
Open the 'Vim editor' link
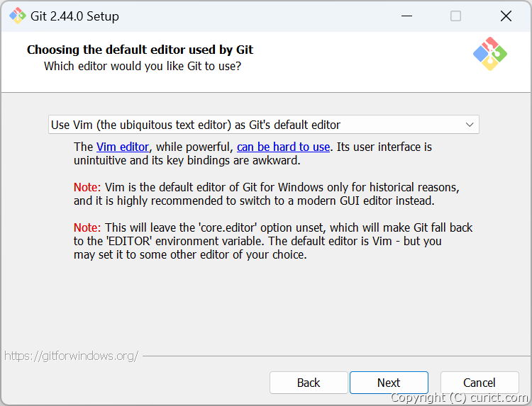click(123, 147)
